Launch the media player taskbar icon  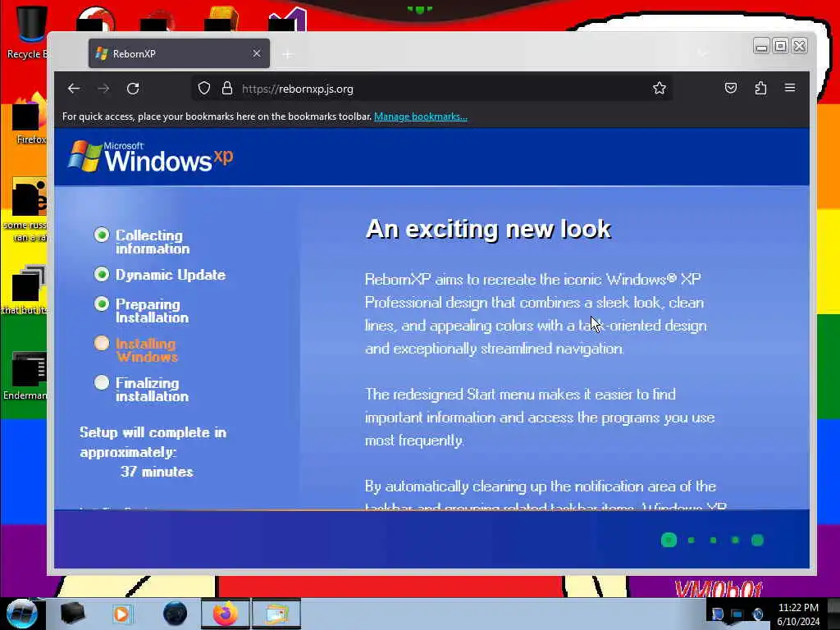pos(121,614)
